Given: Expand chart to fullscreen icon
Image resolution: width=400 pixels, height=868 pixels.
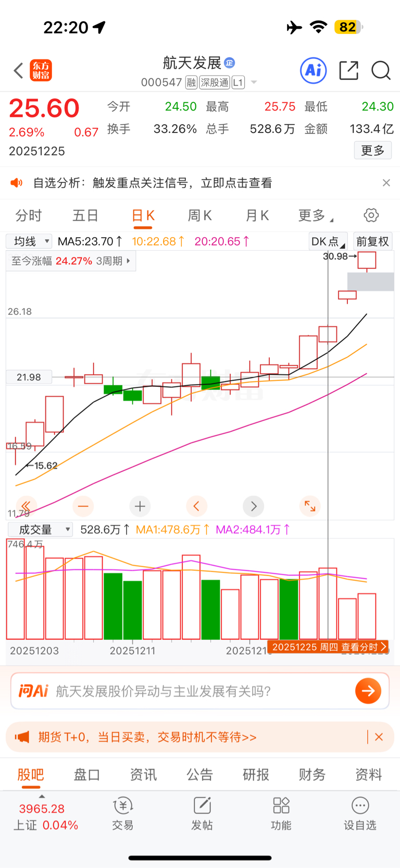Looking at the screenshot, I should (310, 506).
